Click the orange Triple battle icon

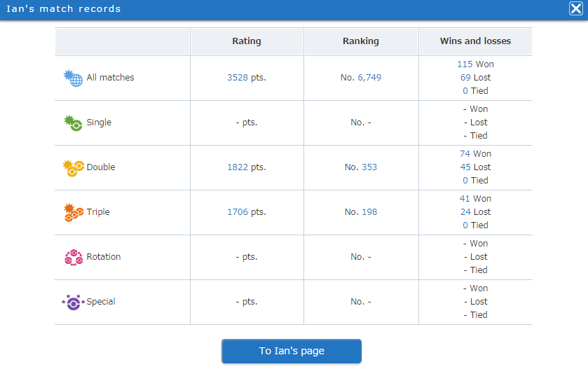[x=73, y=212]
